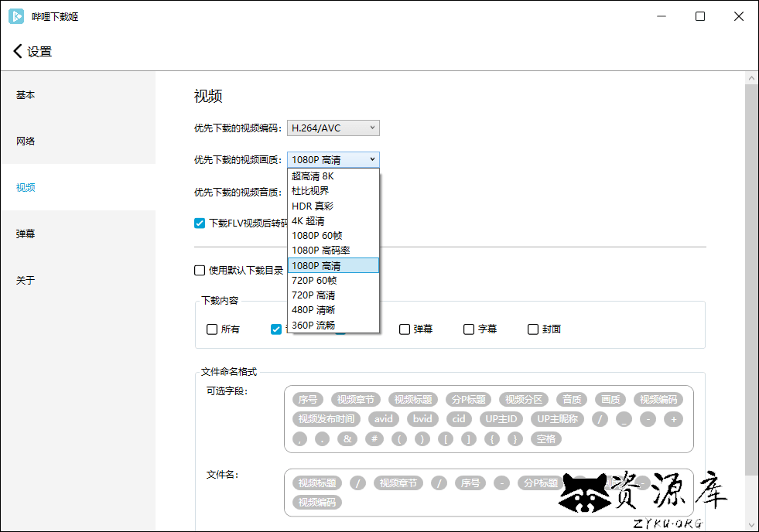Add the underscore tag
The image size is (759, 532).
tap(624, 419)
